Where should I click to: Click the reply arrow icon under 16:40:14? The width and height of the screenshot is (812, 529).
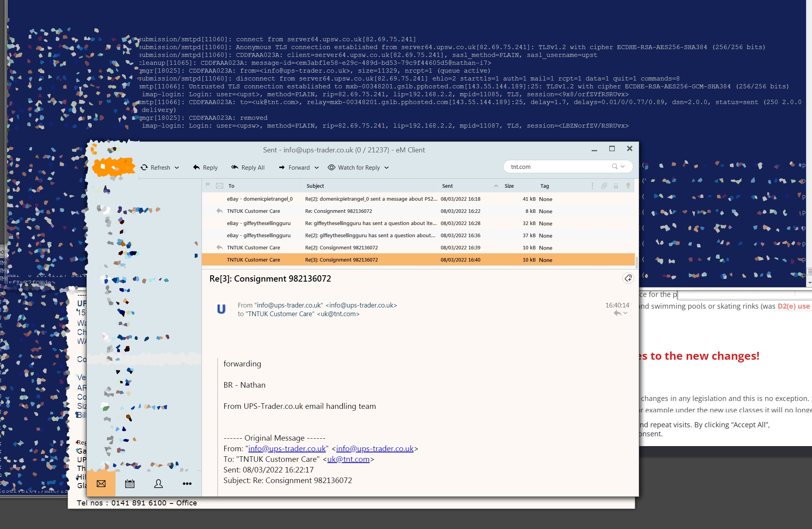(x=618, y=313)
